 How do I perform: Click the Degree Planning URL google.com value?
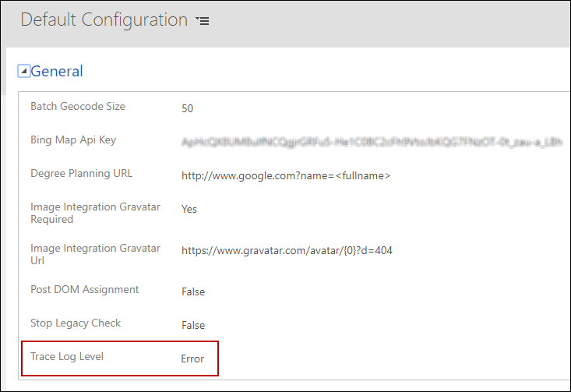pyautogui.click(x=285, y=175)
